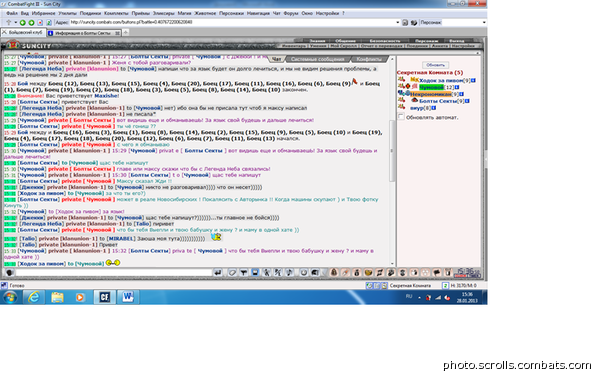Viewport: 600px width, 375px height.
Task: Select the Чат tab above the messages
Action: (276, 59)
